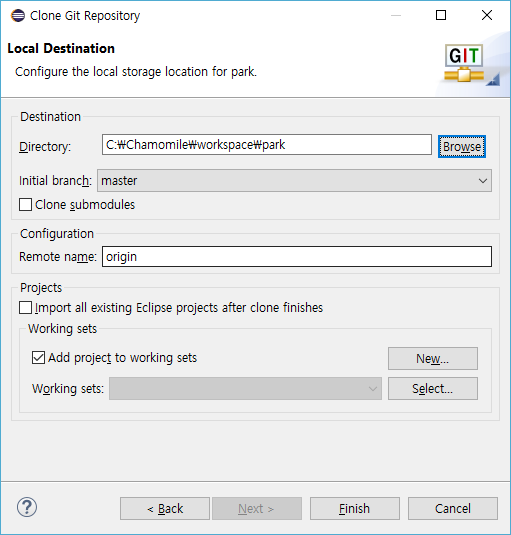511x535 pixels.
Task: Maximize the Clone Git Repository dialog
Action: click(x=441, y=15)
